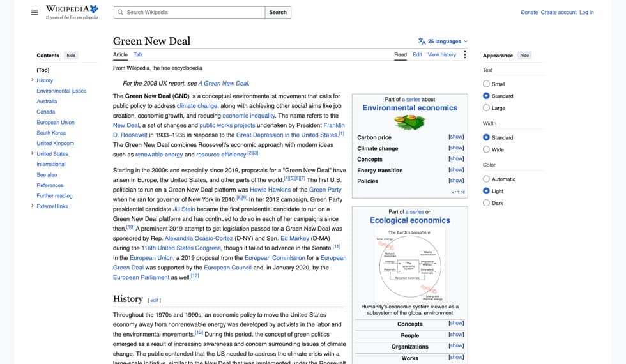Screen dimensions: 626x364
Task: Jump to (Top) in contents
Action: (43, 70)
